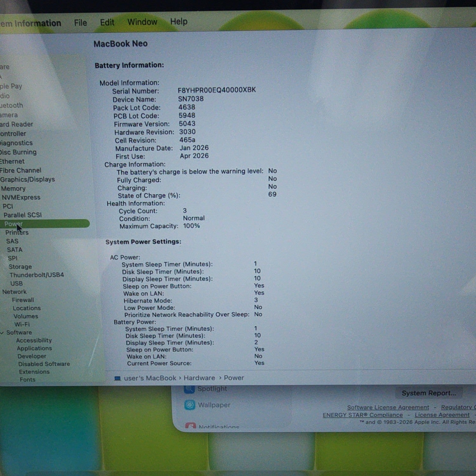Select PCI in the sidebar
The width and height of the screenshot is (476, 476).
8,206
